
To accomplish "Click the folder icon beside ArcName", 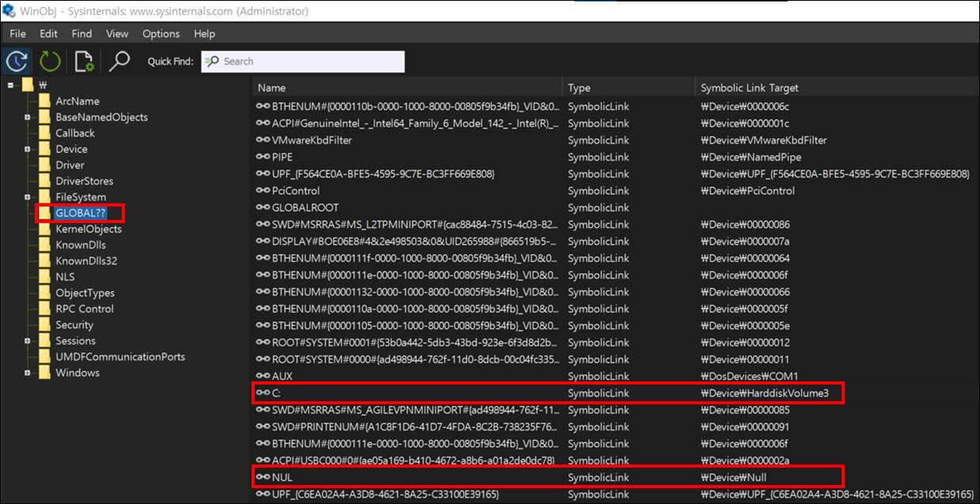I will (44, 101).
